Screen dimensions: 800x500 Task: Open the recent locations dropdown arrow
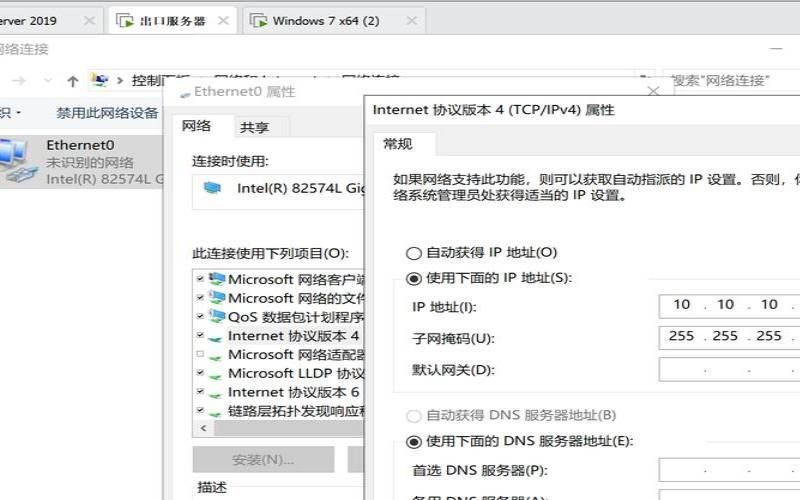tap(49, 81)
